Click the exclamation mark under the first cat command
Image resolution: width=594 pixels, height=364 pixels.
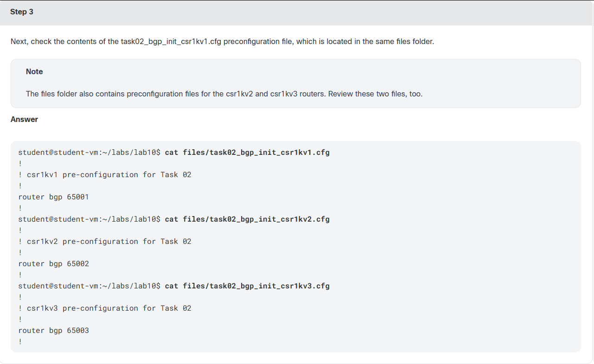click(20, 163)
